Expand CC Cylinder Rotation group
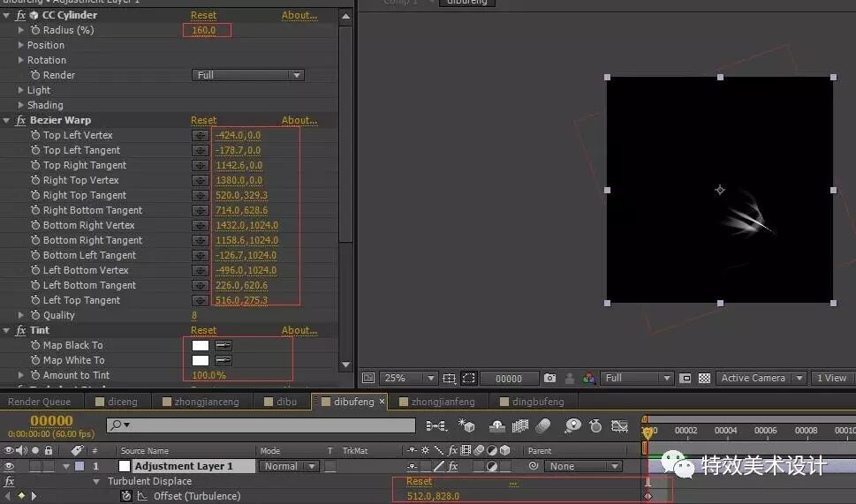The height and width of the screenshot is (504, 856). click(x=20, y=60)
